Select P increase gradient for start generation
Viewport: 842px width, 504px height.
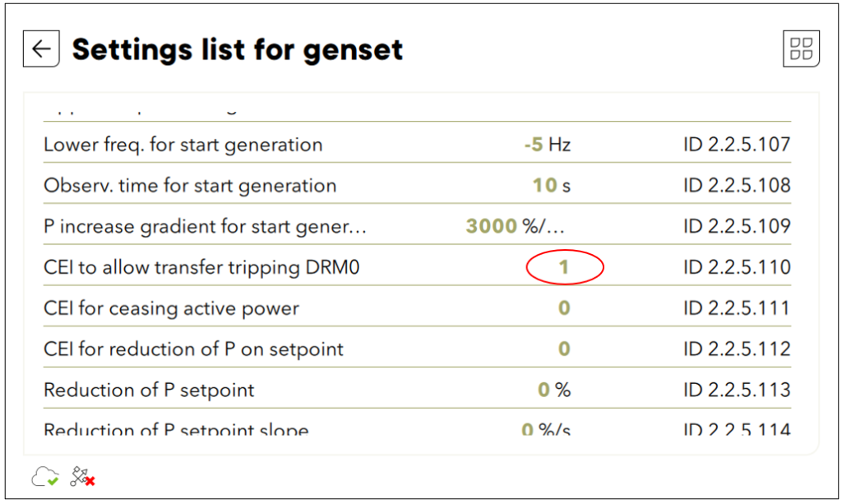[x=417, y=224]
